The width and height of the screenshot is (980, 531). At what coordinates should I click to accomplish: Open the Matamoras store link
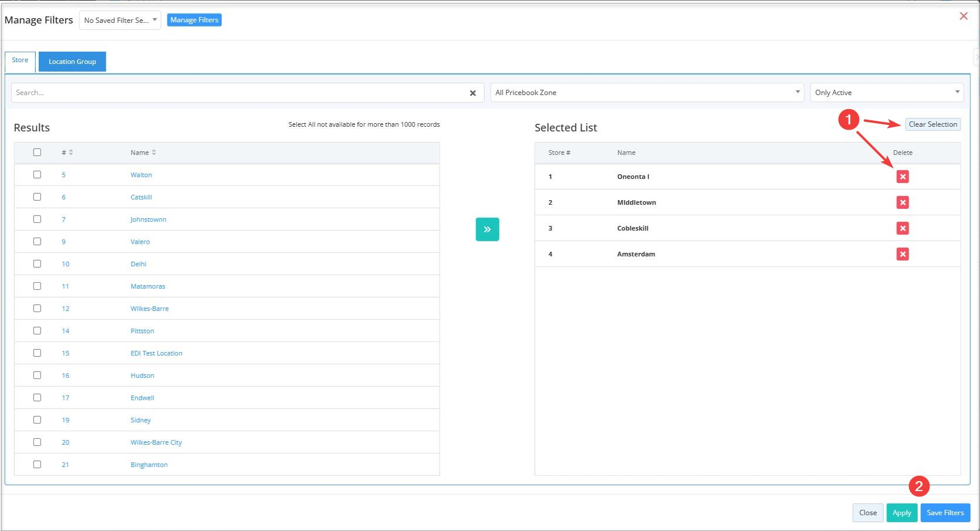(x=148, y=286)
